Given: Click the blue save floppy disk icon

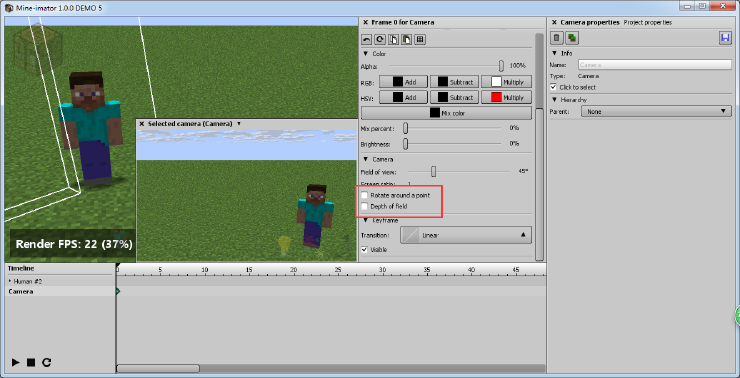Looking at the screenshot, I should click(725, 38).
